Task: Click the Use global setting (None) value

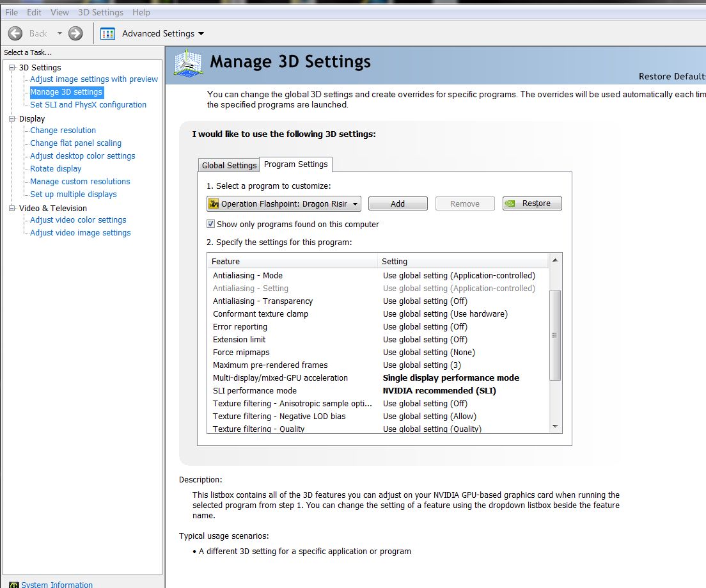Action: 428,353
